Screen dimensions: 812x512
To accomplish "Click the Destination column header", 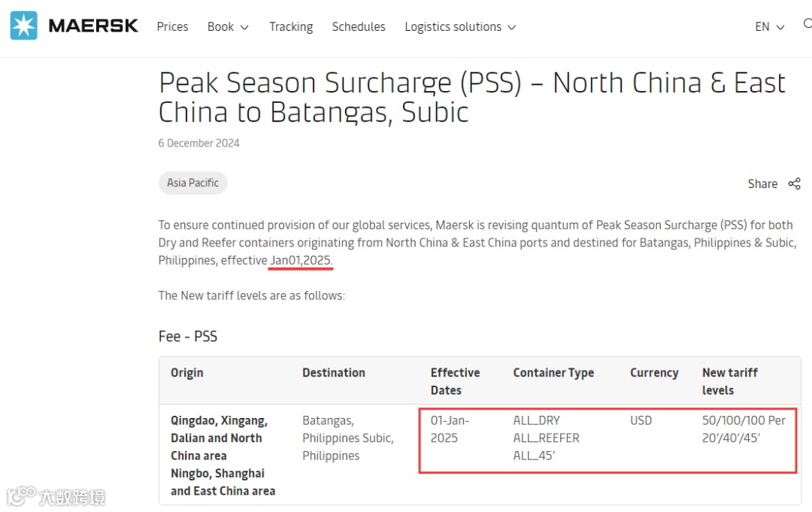I will coord(333,372).
